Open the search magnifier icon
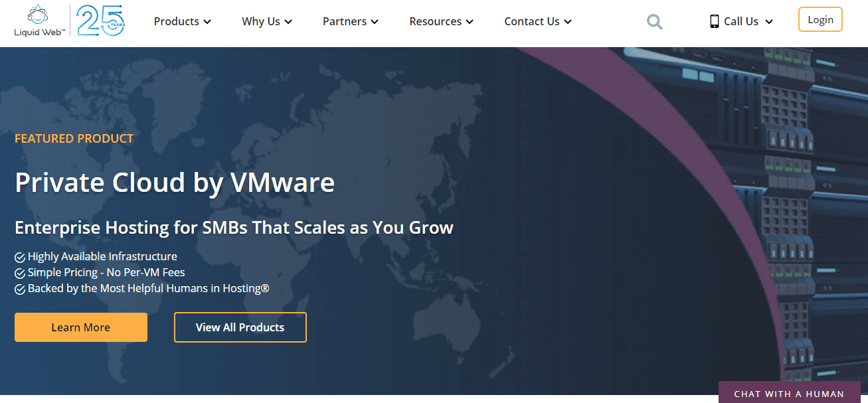 654,22
